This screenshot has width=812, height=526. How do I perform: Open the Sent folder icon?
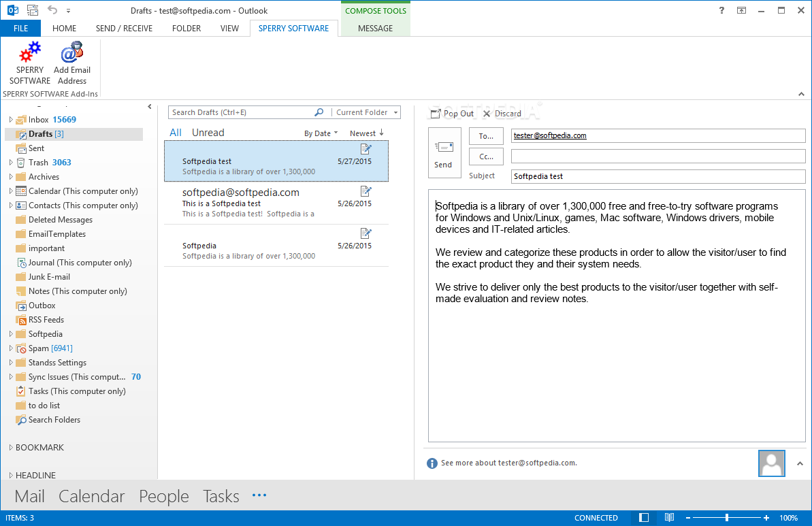point(21,148)
